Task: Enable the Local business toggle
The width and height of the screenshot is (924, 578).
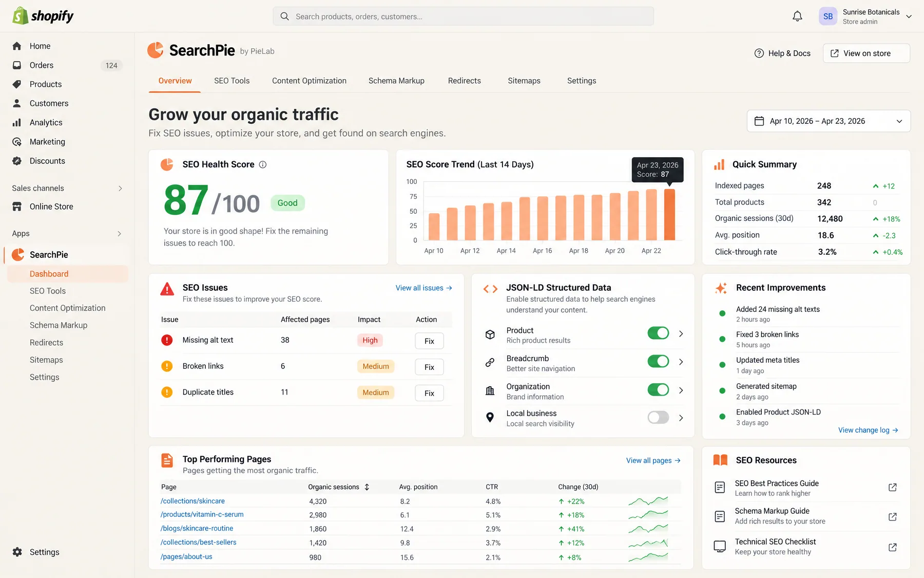Action: 658,418
